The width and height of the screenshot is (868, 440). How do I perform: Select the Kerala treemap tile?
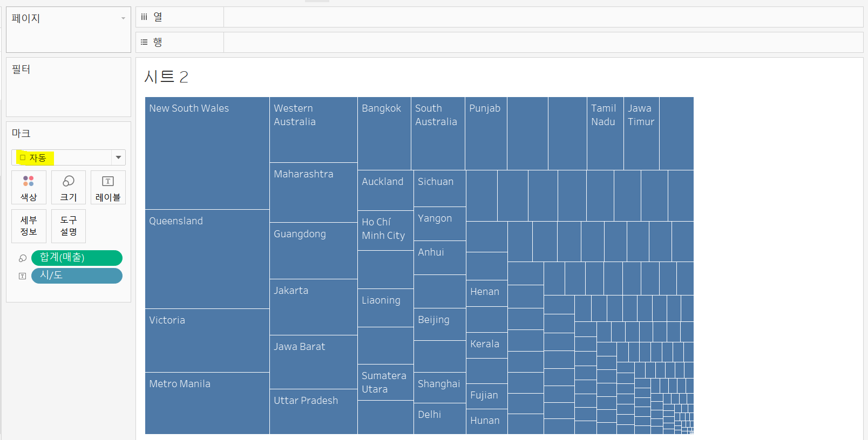pyautogui.click(x=487, y=346)
